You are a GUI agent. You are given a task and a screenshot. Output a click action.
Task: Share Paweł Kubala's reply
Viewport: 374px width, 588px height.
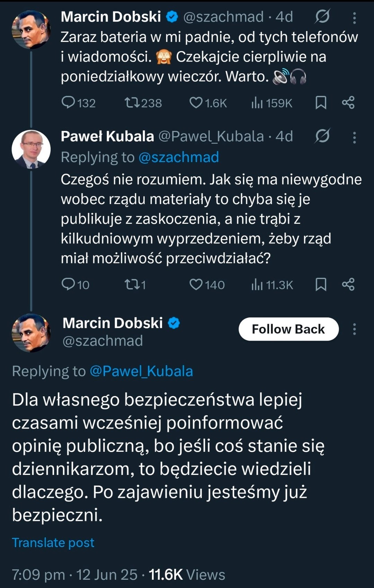(x=348, y=284)
